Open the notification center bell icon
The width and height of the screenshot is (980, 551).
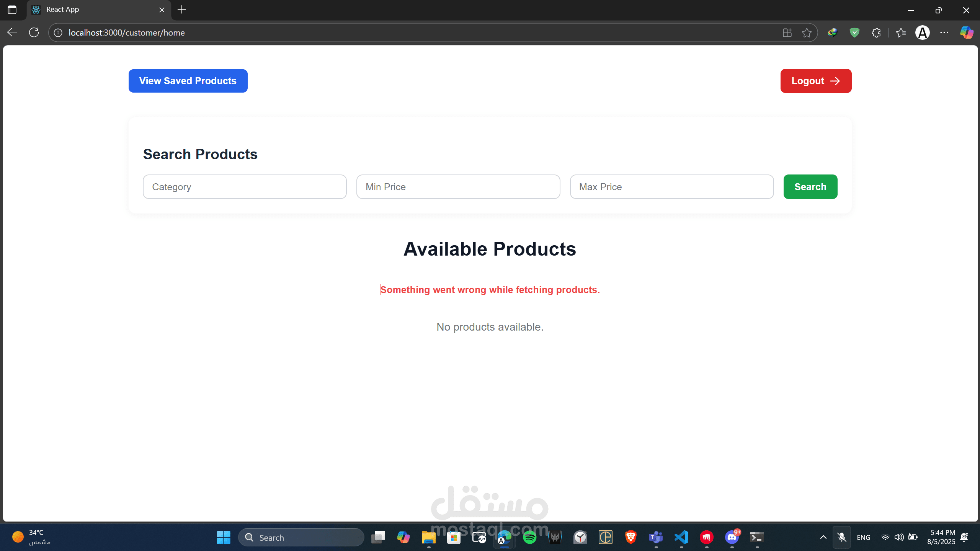tap(965, 537)
